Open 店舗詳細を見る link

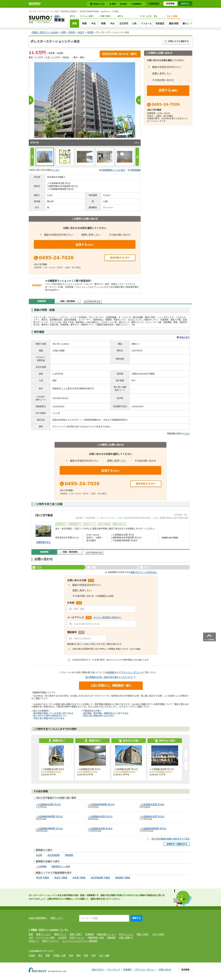click(43, 542)
